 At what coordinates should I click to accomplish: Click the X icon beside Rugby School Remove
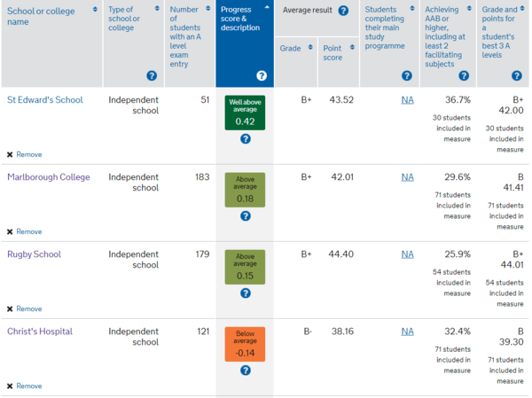tap(10, 308)
